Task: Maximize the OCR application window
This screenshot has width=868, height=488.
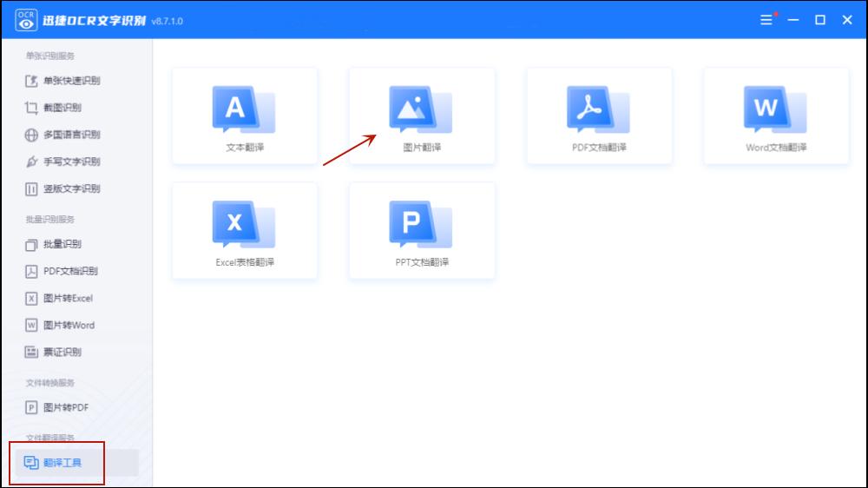Action: pos(820,20)
